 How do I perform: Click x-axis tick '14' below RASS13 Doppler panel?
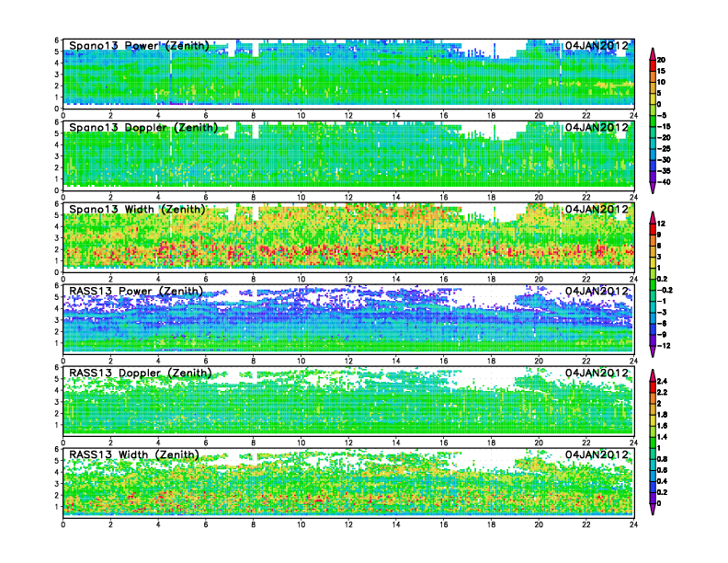(x=396, y=442)
